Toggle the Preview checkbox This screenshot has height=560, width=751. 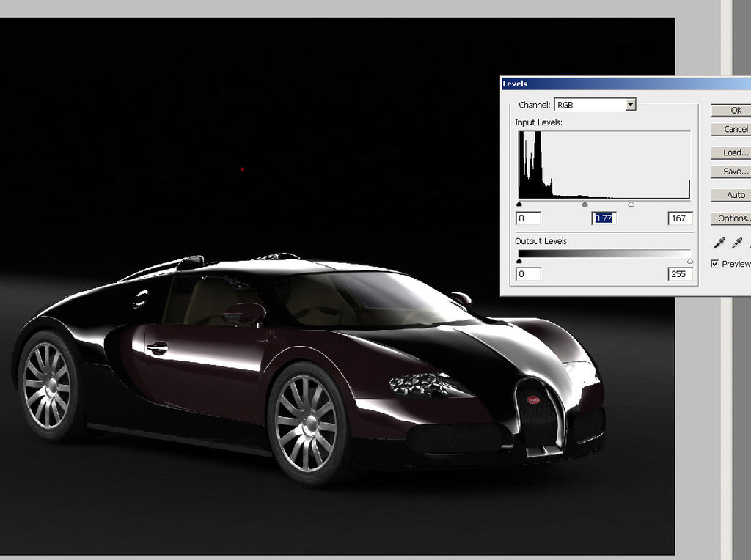click(715, 263)
